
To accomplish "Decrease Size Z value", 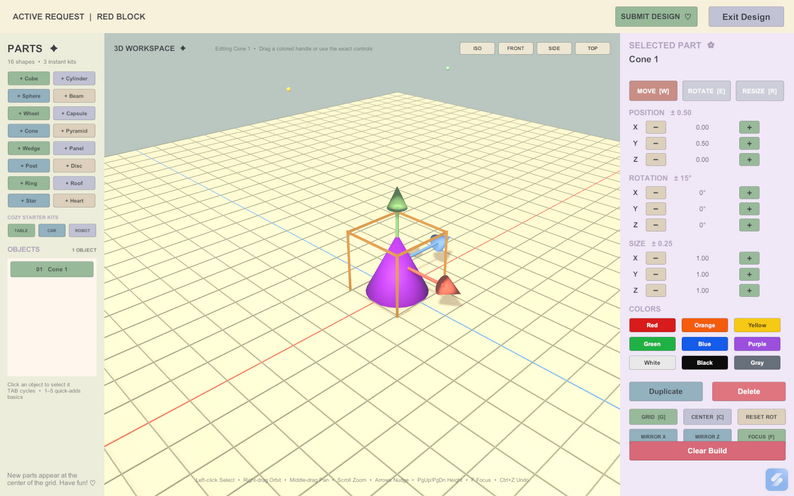I will 656,291.
